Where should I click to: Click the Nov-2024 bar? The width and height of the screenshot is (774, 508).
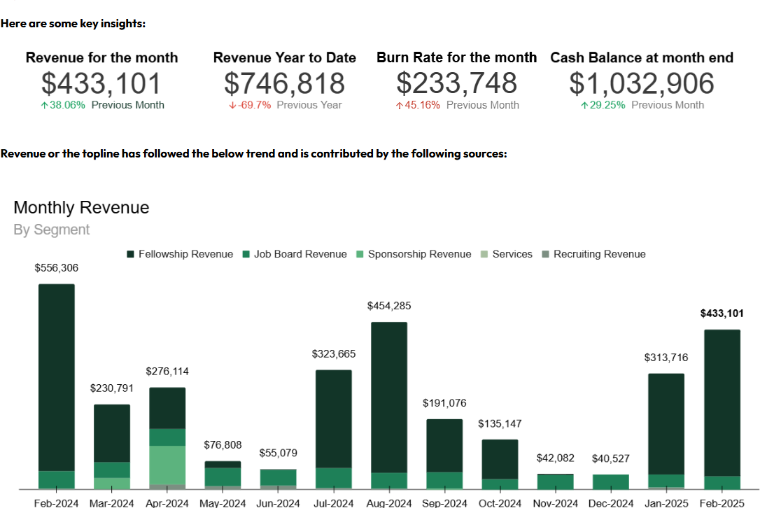[555, 482]
